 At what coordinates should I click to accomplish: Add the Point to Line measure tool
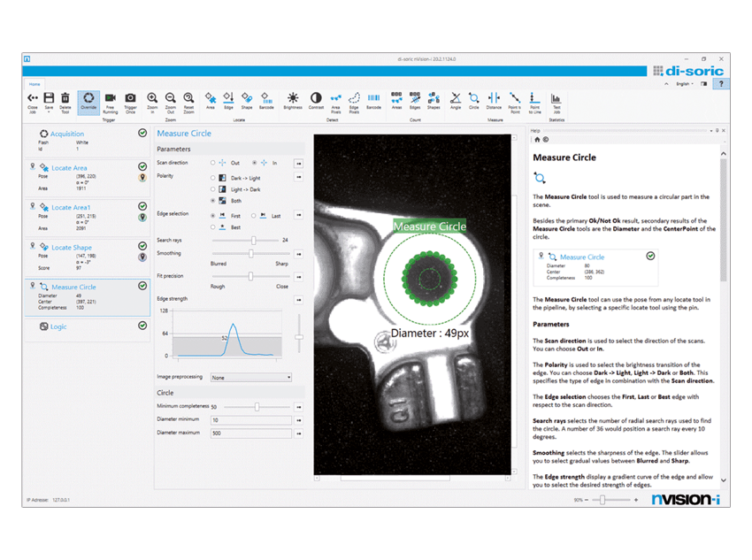[534, 103]
